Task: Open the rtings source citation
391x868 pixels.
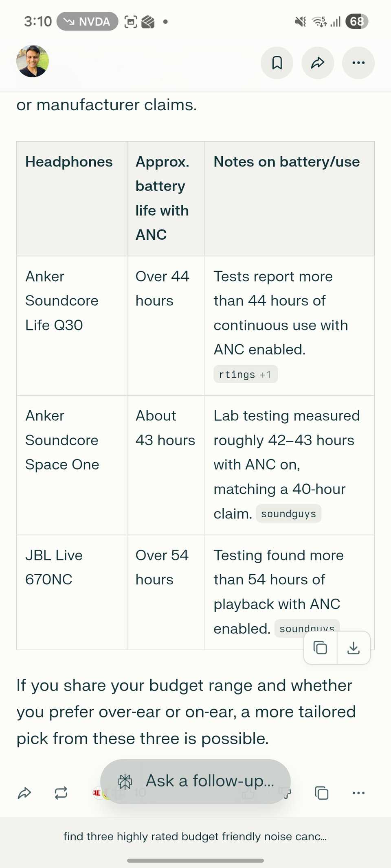Action: [237, 374]
